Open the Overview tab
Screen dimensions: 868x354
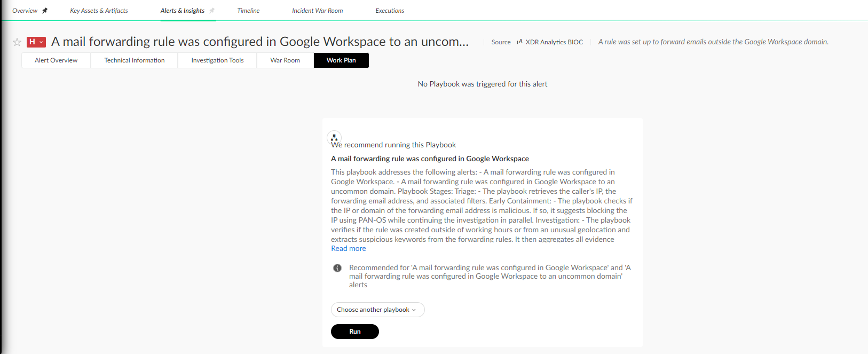(x=25, y=11)
